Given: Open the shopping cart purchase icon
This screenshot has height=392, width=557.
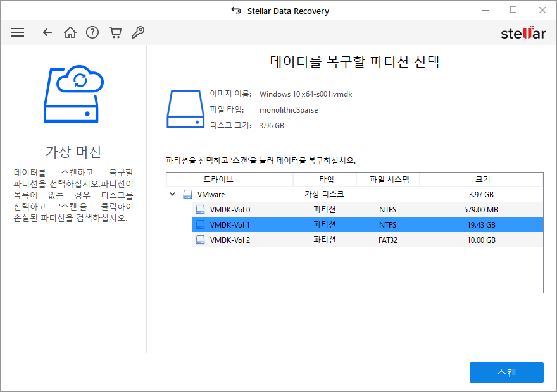Looking at the screenshot, I should click(115, 32).
